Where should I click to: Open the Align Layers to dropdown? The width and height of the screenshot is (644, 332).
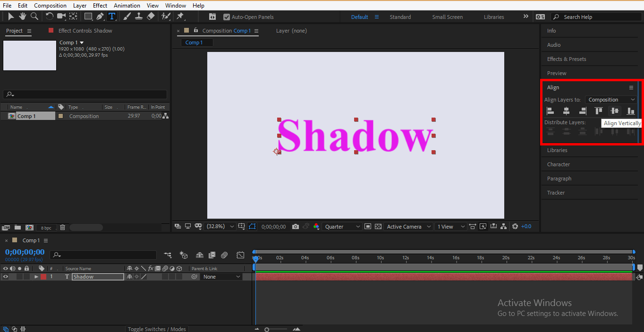611,100
